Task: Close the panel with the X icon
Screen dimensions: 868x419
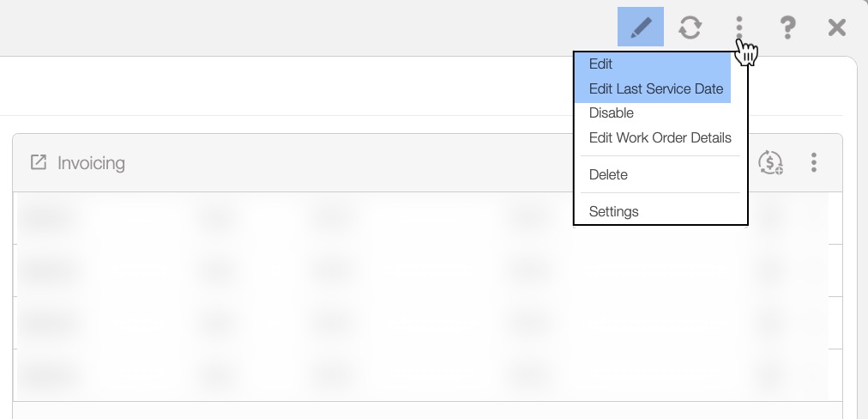Action: [x=837, y=27]
